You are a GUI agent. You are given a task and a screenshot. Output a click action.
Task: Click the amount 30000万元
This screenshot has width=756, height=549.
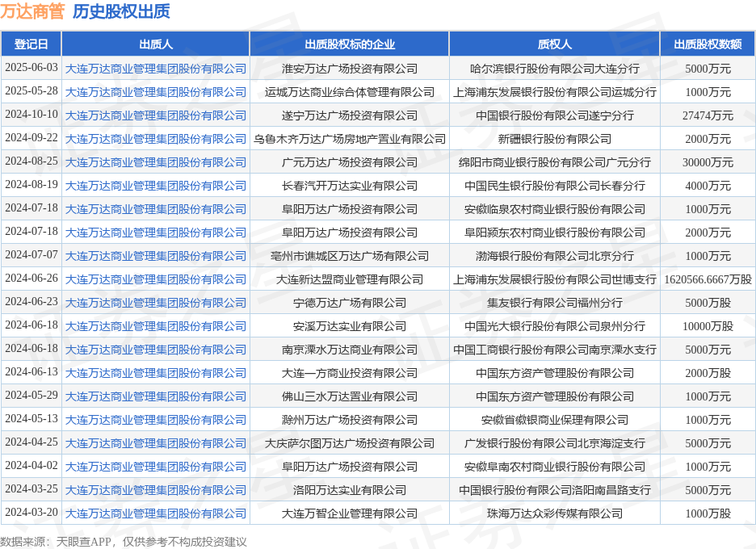coord(708,162)
